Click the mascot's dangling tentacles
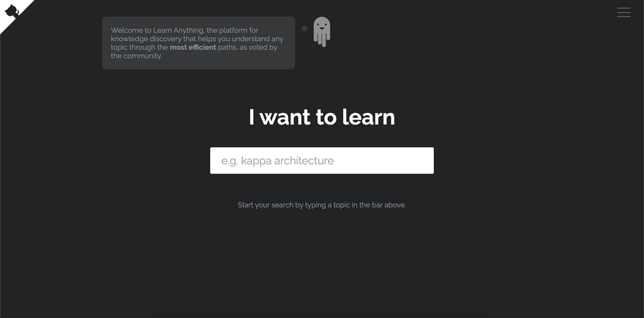 point(322,41)
